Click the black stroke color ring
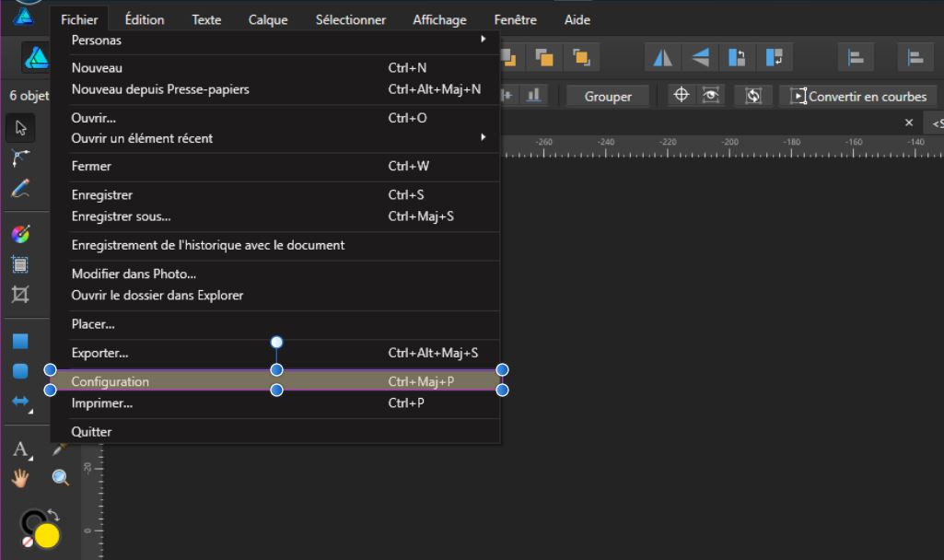944x560 pixels. click(x=32, y=521)
